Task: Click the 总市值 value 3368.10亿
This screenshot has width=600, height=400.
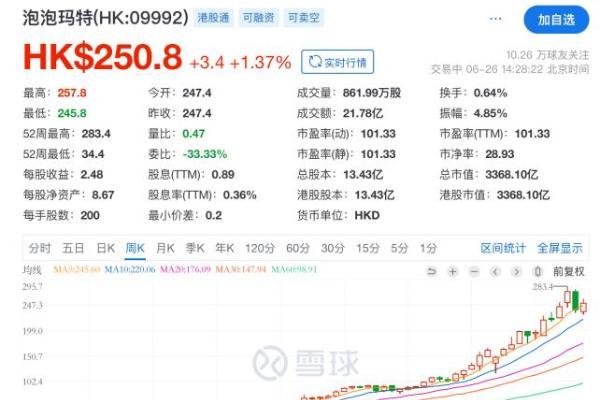Action: (x=512, y=175)
